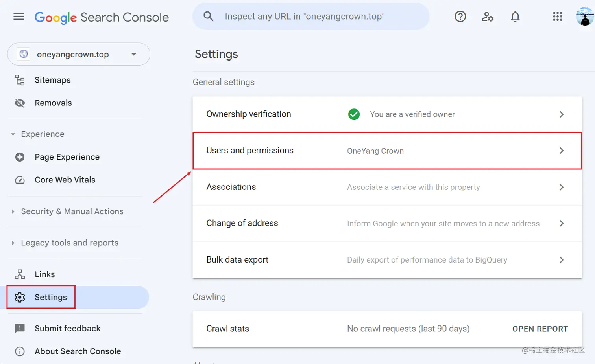Click the Crawl stats label

(x=227, y=329)
